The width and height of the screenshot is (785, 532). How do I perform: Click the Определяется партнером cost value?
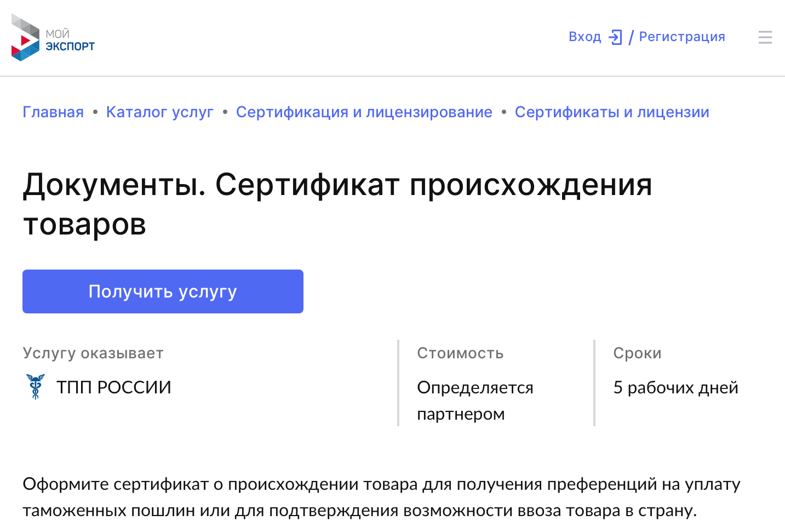coord(475,401)
